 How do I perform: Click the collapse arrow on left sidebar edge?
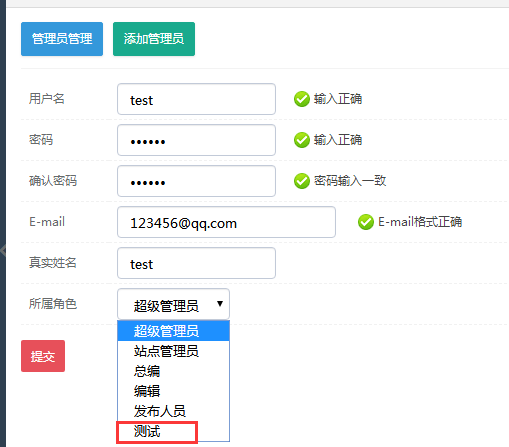[x=3, y=249]
